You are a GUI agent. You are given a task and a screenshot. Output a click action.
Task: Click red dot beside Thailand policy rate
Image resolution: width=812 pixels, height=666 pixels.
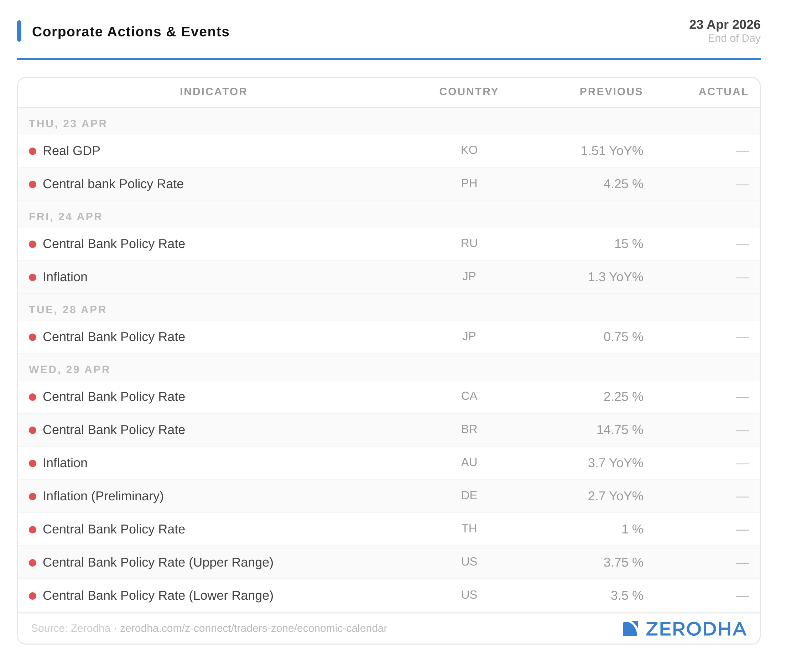[x=33, y=530]
